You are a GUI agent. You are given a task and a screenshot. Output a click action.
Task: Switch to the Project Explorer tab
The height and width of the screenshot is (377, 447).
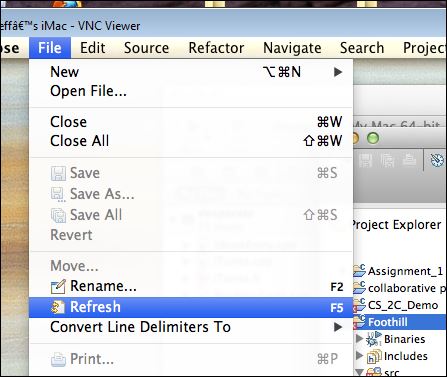pyautogui.click(x=397, y=225)
